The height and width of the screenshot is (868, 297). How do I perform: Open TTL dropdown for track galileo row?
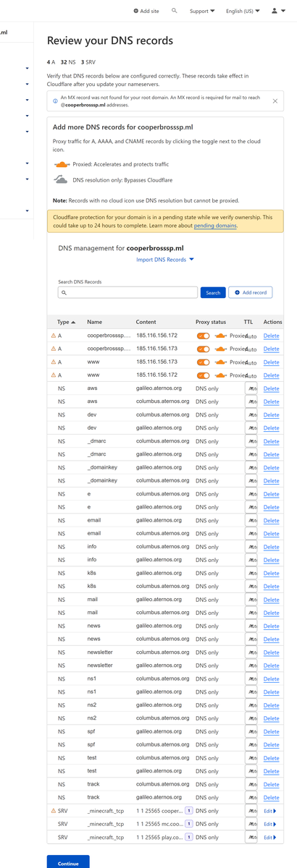251,797
